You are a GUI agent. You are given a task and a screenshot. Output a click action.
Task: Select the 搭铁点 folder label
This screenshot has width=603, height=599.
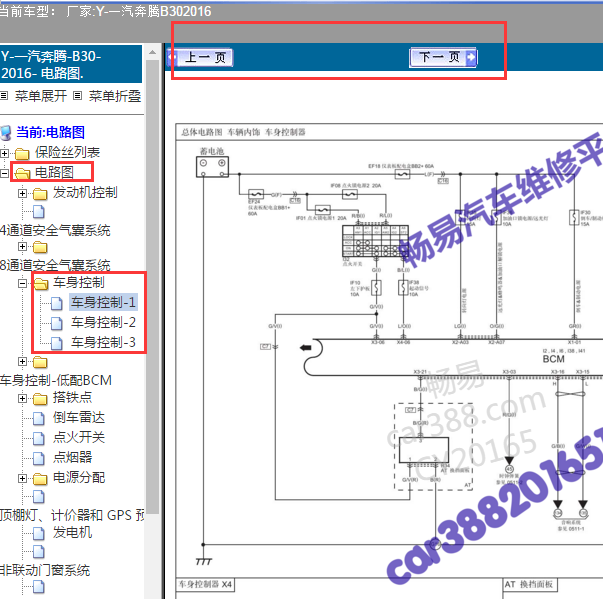tap(72, 397)
